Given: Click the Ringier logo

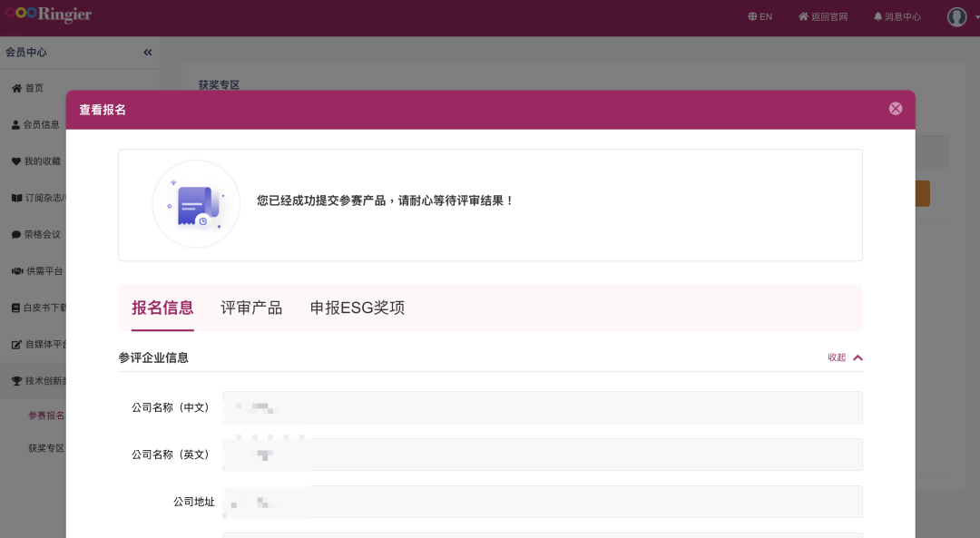Looking at the screenshot, I should coord(48,15).
